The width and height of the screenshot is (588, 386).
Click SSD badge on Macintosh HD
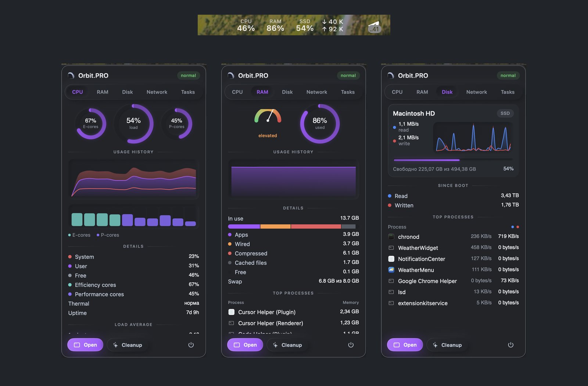(x=505, y=113)
